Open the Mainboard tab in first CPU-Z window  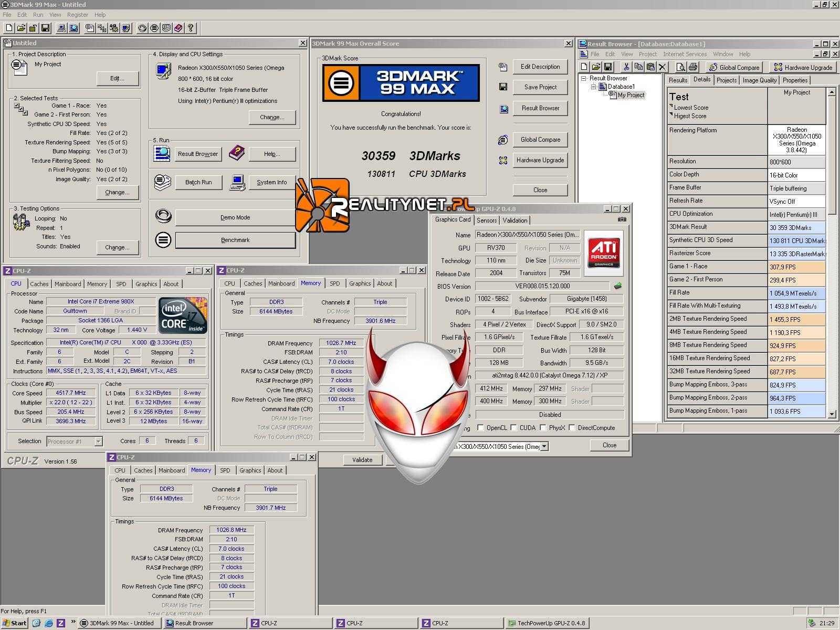pyautogui.click(x=68, y=284)
